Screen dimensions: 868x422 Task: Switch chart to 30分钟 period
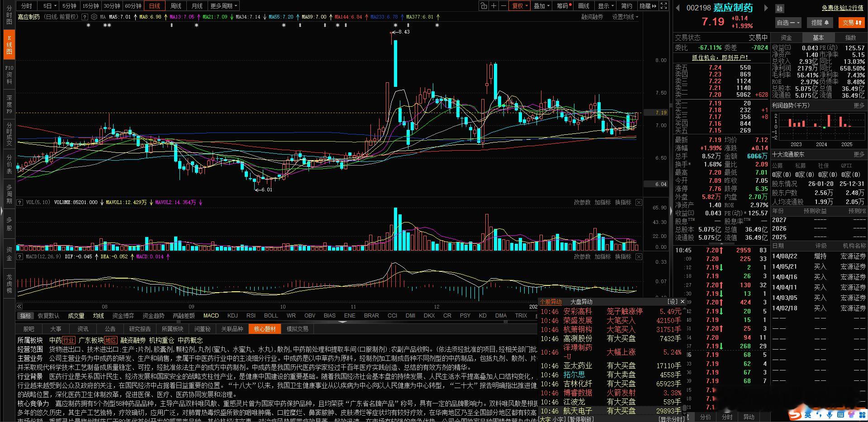pos(112,6)
